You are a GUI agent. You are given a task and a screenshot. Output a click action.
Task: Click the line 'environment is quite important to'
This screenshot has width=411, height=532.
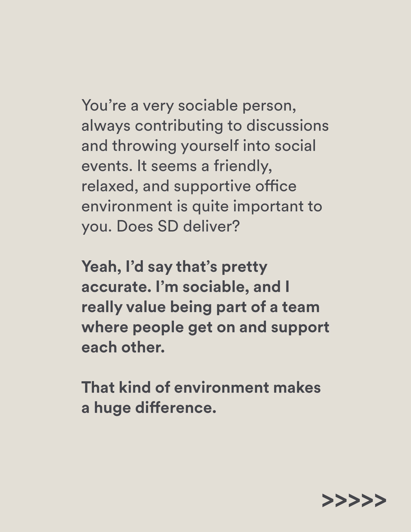(202, 207)
